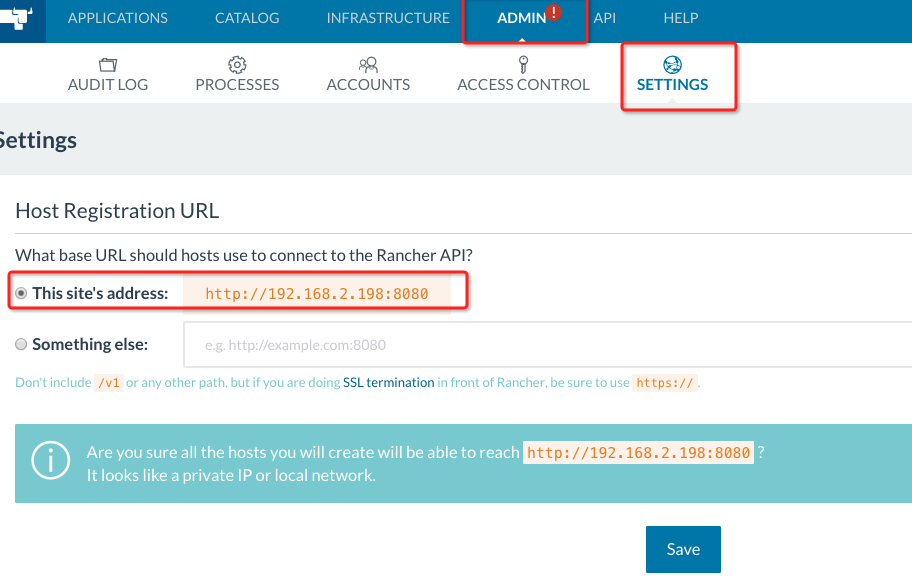Click the Settings globe icon
This screenshot has width=912, height=583.
[x=672, y=65]
